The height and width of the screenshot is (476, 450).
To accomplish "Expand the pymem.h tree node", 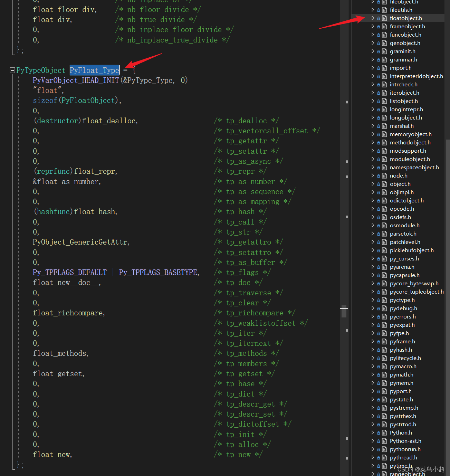I will pos(373,383).
